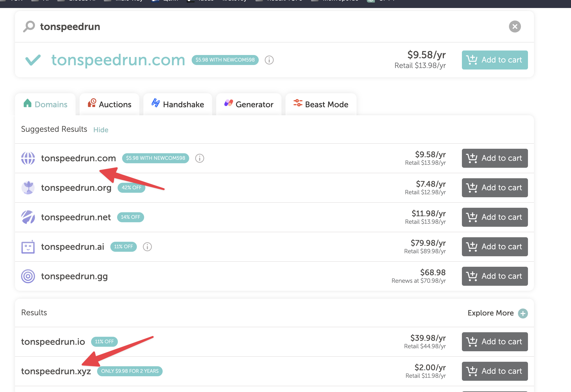571x392 pixels.
Task: Click the robot icon beside tonspeedrun.ai
Action: click(28, 247)
